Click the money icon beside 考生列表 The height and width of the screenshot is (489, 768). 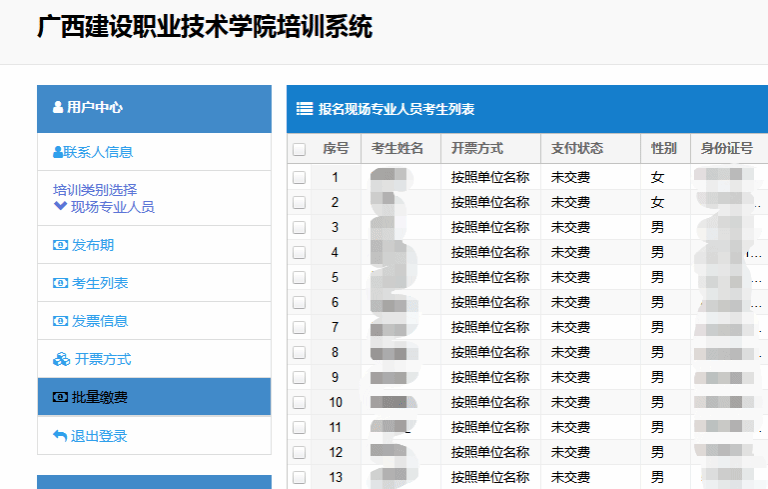pos(60,283)
